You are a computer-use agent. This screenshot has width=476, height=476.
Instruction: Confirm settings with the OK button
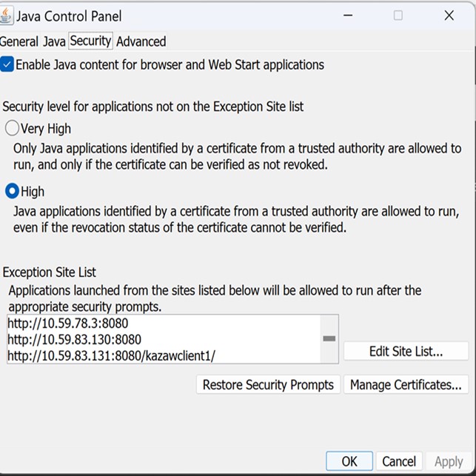point(349,461)
